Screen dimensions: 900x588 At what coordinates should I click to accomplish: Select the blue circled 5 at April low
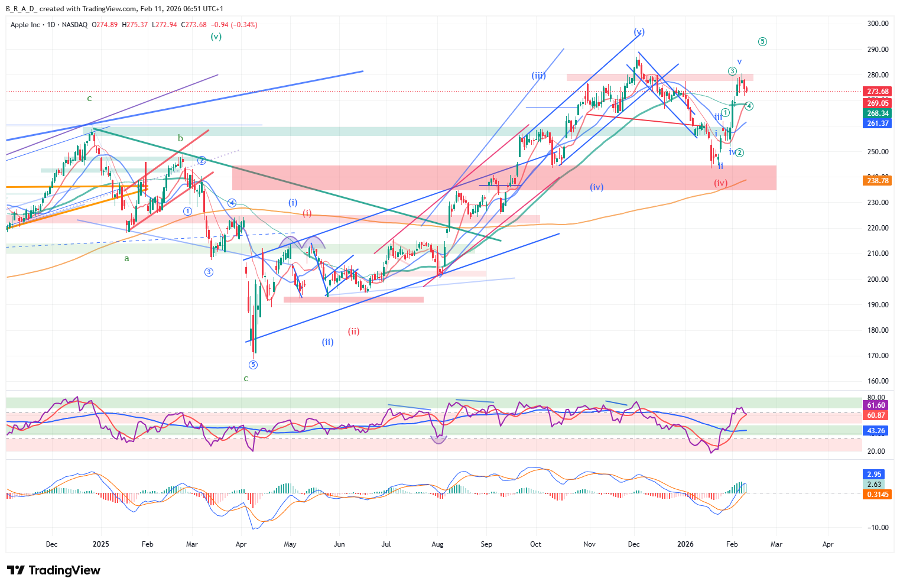(x=253, y=365)
